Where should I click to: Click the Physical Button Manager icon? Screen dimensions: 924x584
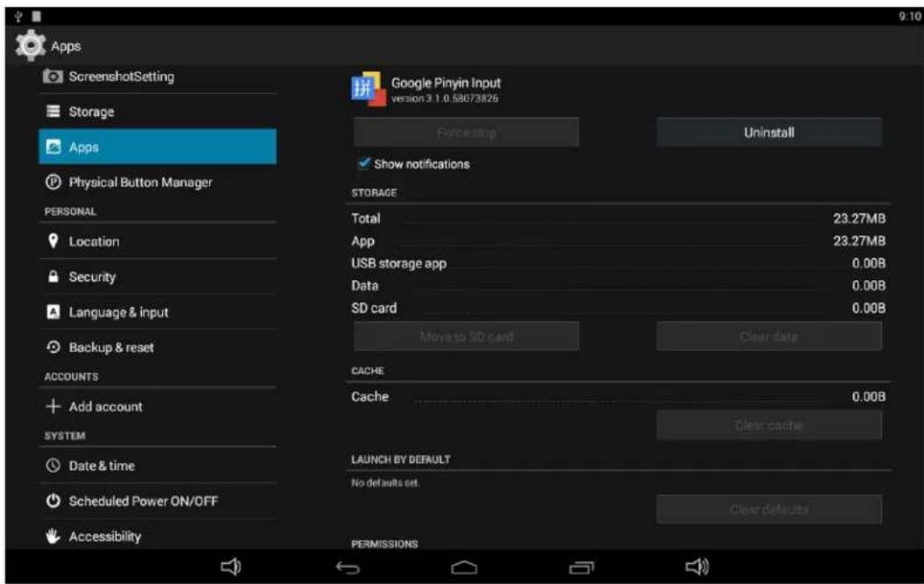tap(53, 183)
